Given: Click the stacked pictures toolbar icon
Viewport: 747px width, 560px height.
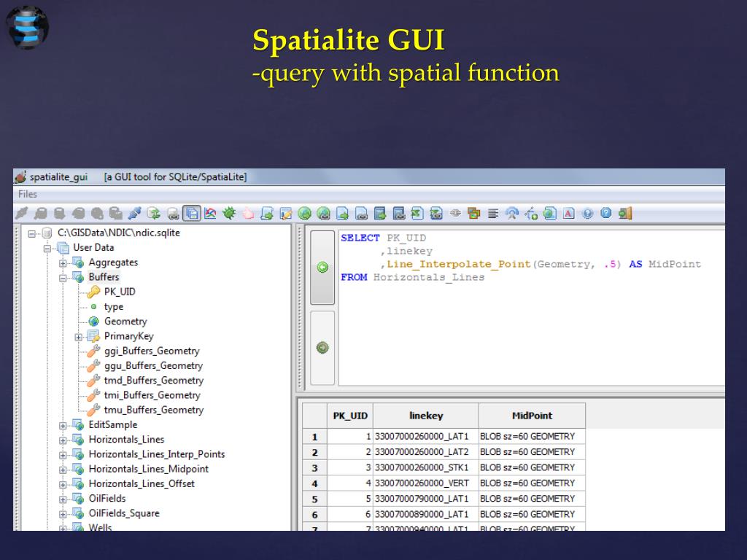Looking at the screenshot, I should [x=474, y=214].
